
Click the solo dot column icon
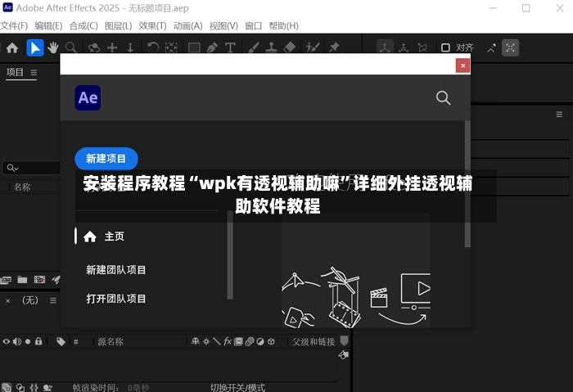(x=28, y=342)
